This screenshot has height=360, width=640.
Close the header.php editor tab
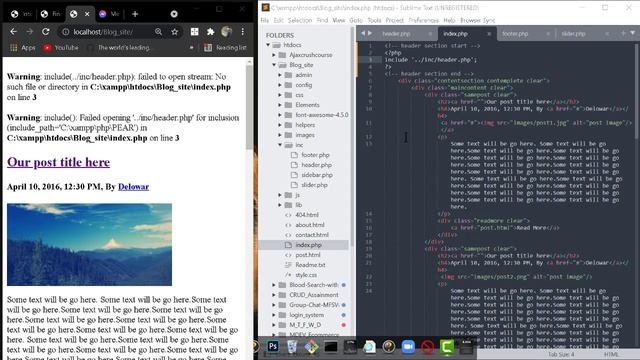click(430, 34)
